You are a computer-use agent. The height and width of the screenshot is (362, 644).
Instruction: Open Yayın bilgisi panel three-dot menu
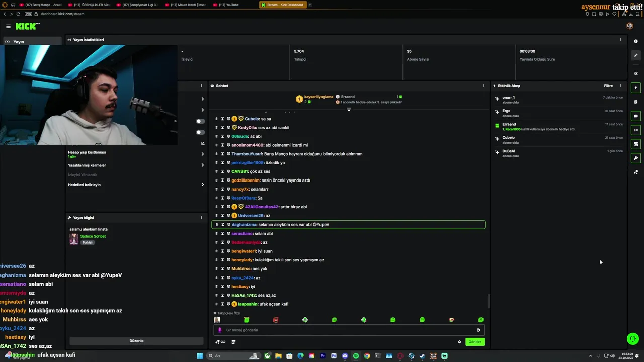(x=201, y=218)
